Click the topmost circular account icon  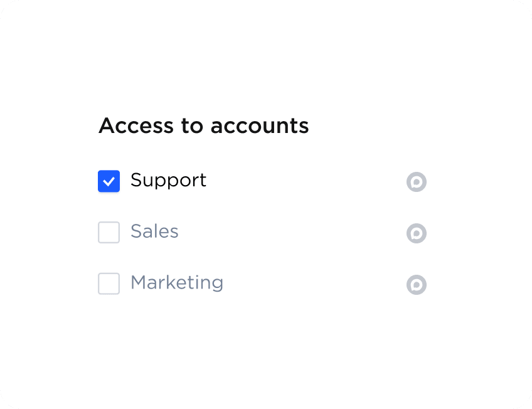click(416, 182)
